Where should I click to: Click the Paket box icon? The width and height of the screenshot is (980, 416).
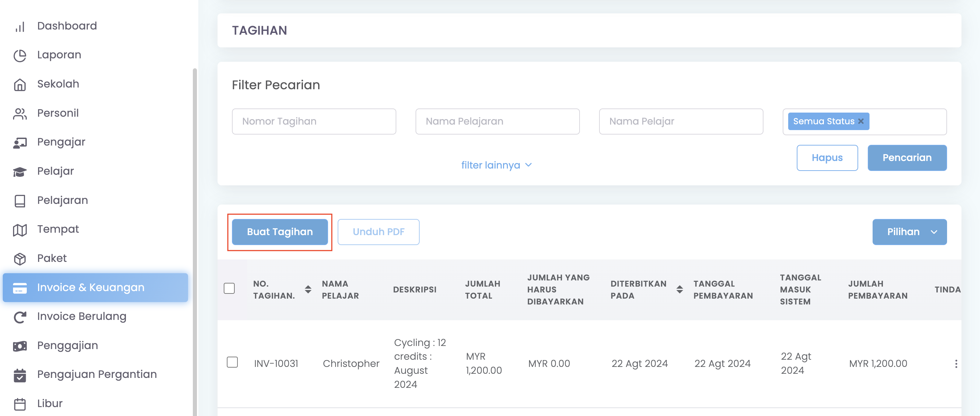coord(20,259)
